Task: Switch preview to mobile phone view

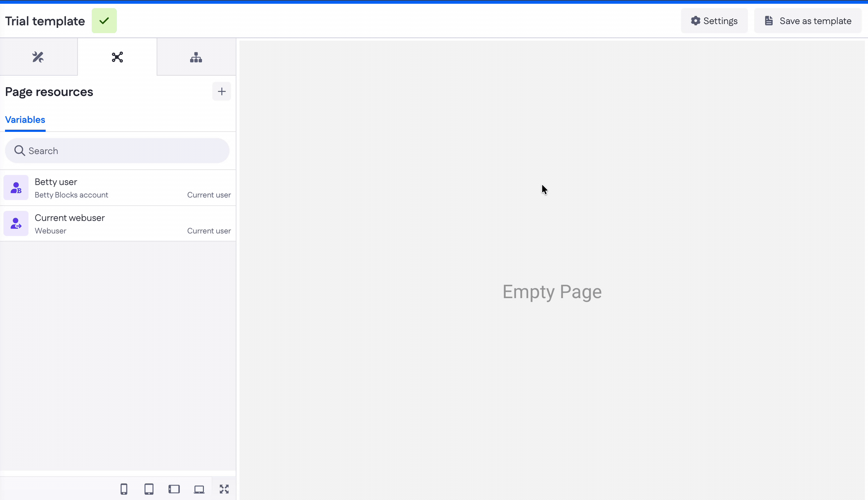Action: [124, 489]
